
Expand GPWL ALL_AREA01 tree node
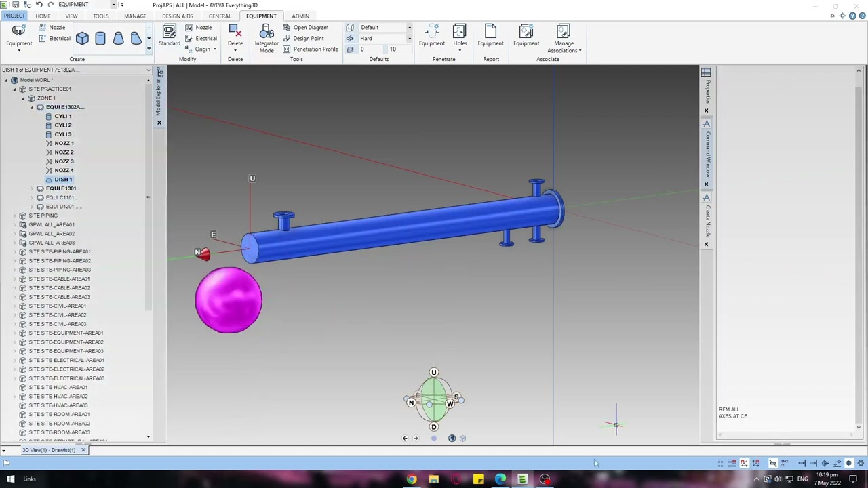[14, 224]
